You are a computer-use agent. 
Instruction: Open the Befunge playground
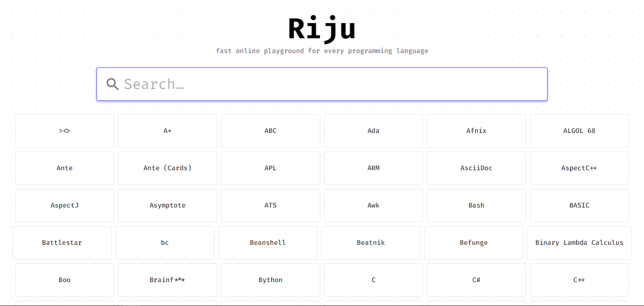click(474, 242)
